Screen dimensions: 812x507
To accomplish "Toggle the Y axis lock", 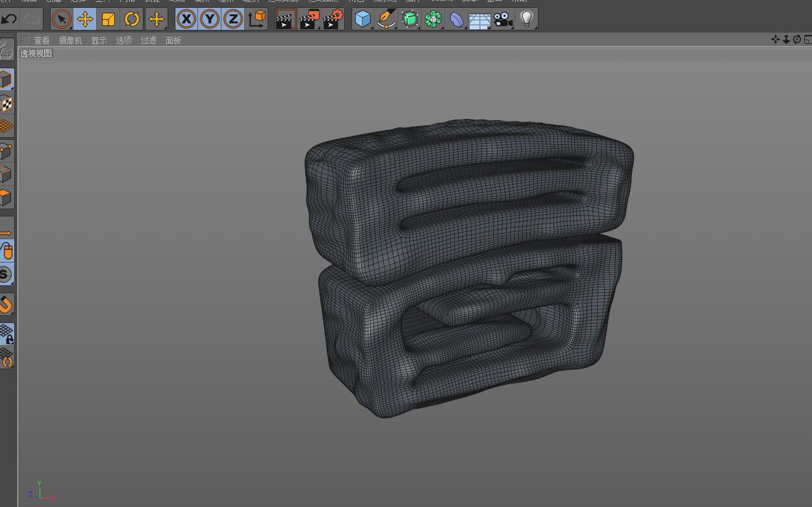I will [x=210, y=19].
